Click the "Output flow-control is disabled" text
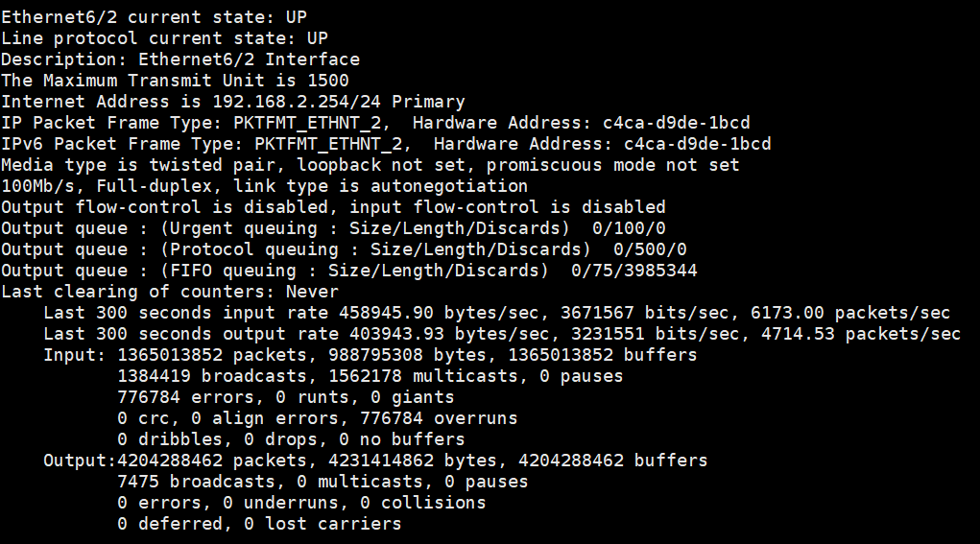 [x=164, y=207]
